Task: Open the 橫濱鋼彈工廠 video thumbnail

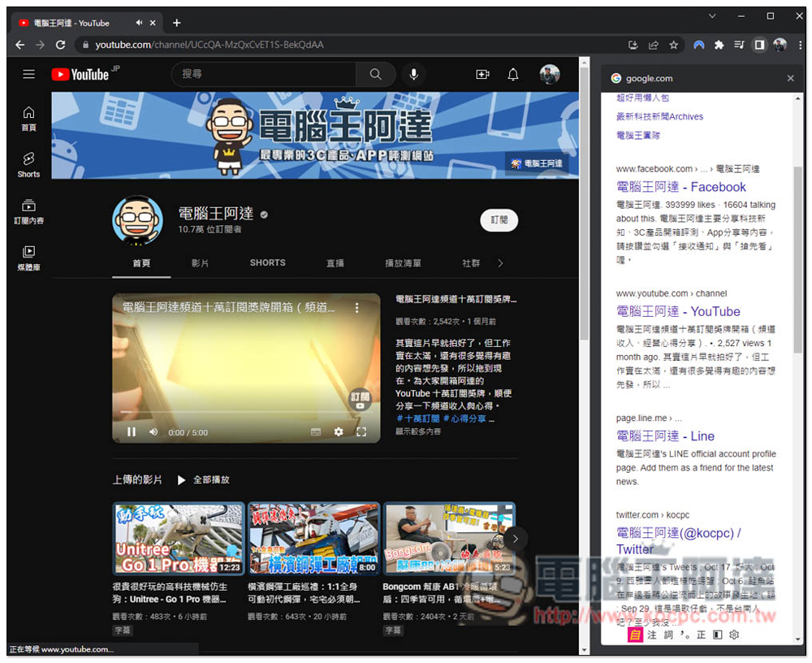Action: (x=313, y=538)
